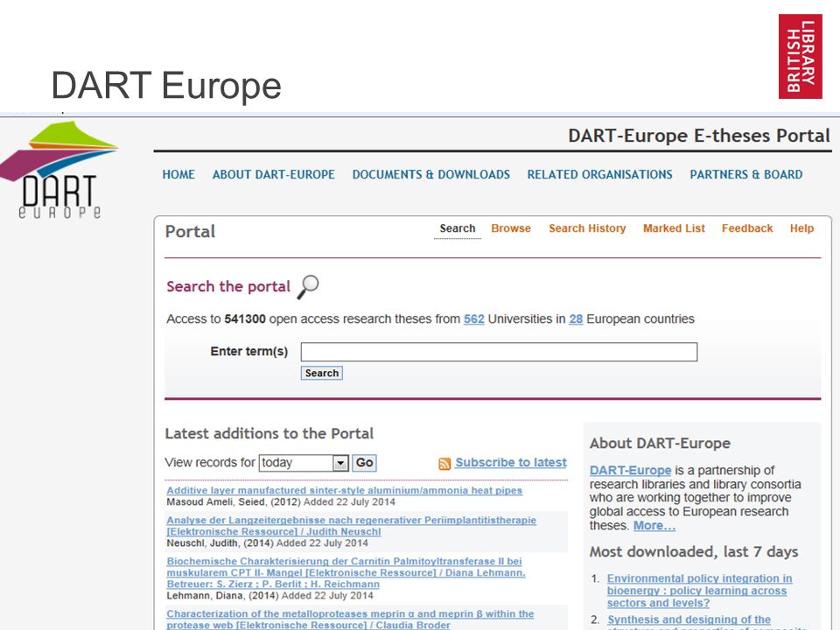Open the Help tab
840x630 pixels.
point(801,228)
